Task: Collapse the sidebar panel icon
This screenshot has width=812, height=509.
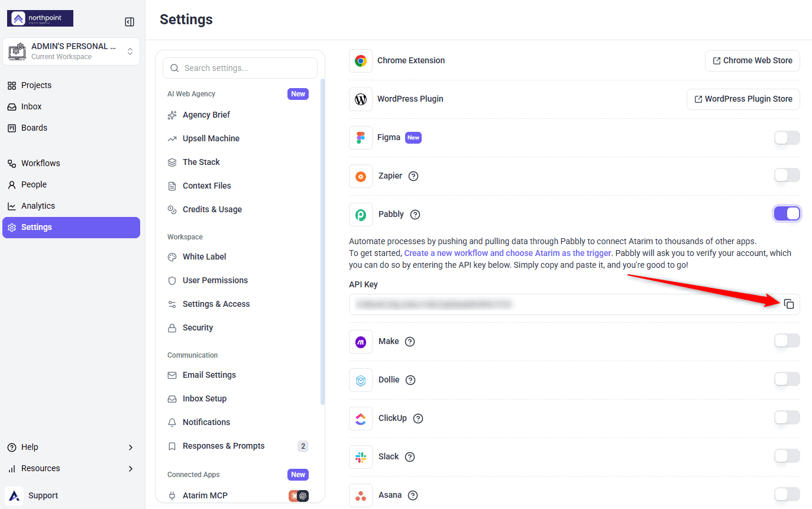Action: click(x=130, y=22)
